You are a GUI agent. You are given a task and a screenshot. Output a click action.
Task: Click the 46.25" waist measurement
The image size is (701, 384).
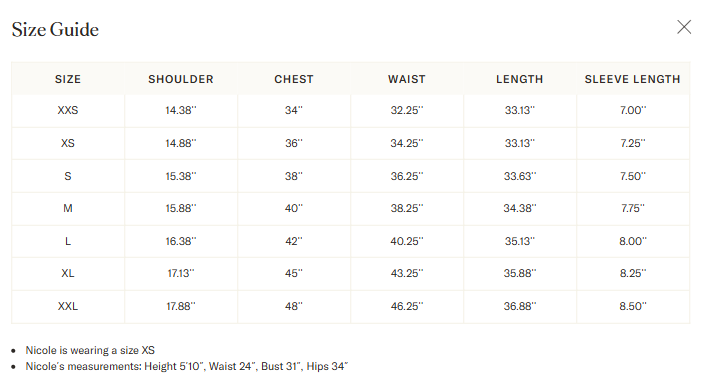(x=407, y=306)
